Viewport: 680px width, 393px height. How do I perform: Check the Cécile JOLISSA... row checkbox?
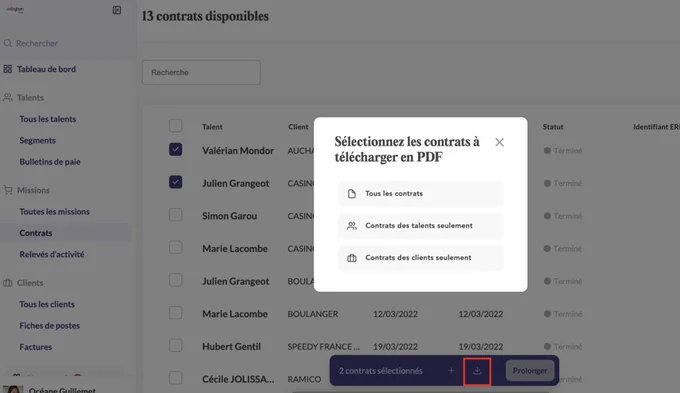point(176,378)
